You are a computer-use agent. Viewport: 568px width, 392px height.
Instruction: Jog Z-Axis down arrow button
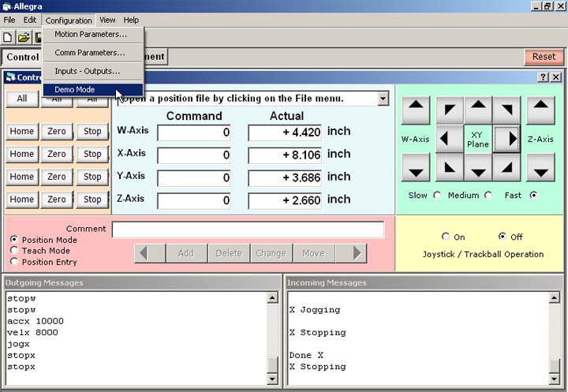click(x=540, y=167)
